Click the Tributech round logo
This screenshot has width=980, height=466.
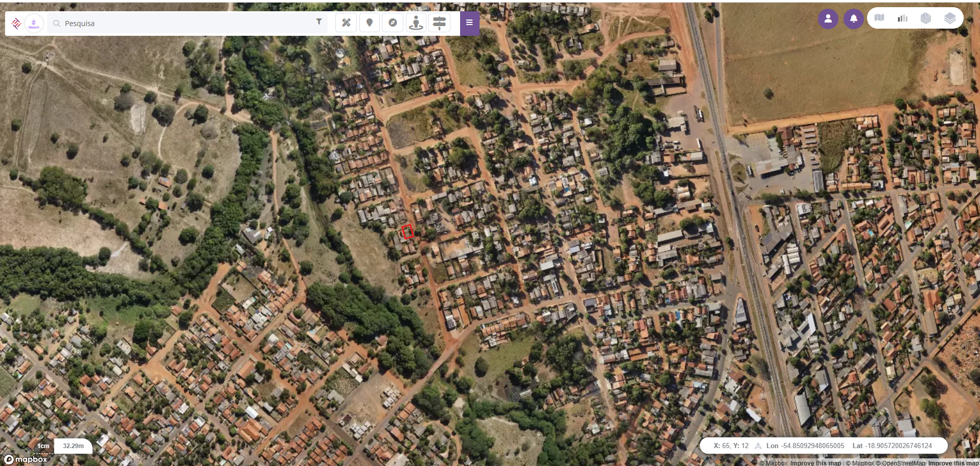coord(34,24)
